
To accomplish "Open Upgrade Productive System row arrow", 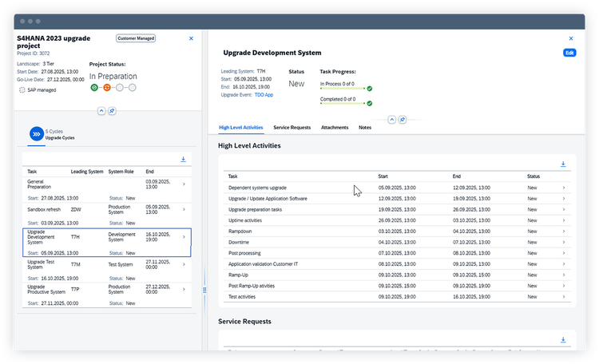I will (184, 289).
